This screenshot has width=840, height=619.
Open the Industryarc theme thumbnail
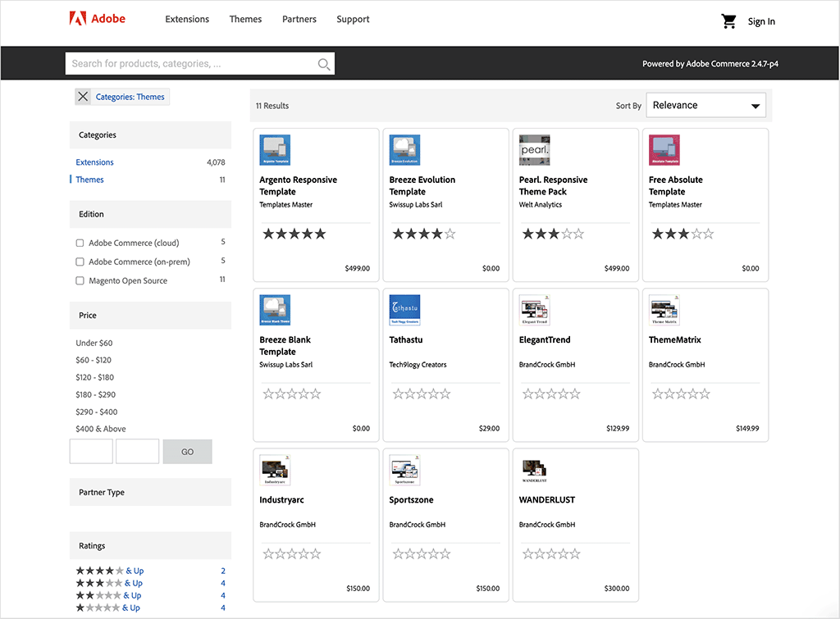(x=275, y=470)
